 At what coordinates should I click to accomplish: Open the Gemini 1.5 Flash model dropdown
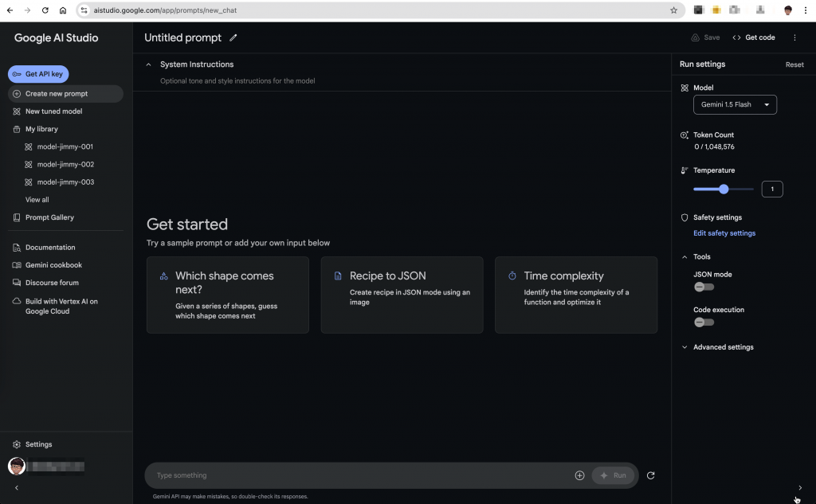tap(735, 104)
